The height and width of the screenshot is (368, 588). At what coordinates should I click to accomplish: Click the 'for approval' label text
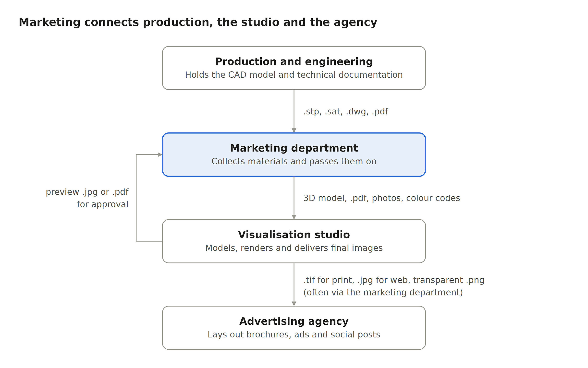pos(102,204)
